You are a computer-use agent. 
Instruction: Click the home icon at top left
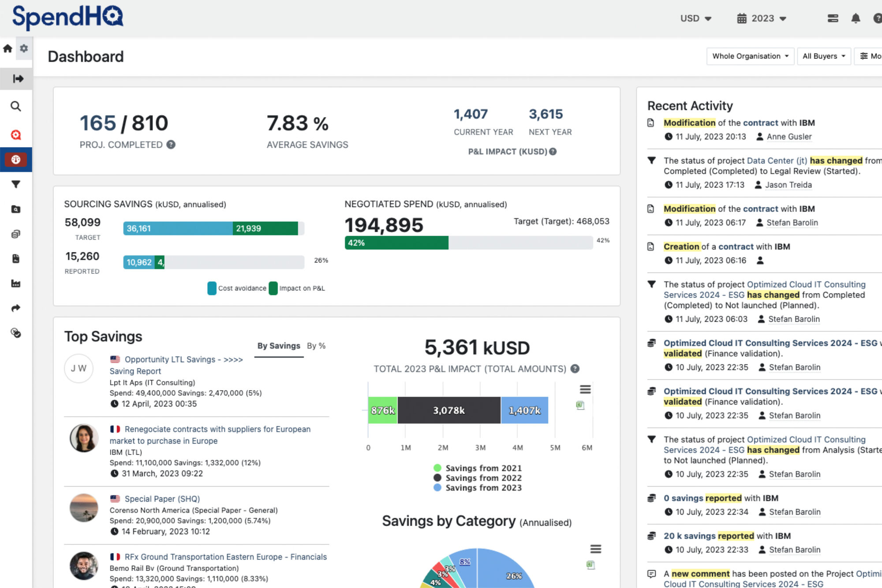tap(7, 49)
